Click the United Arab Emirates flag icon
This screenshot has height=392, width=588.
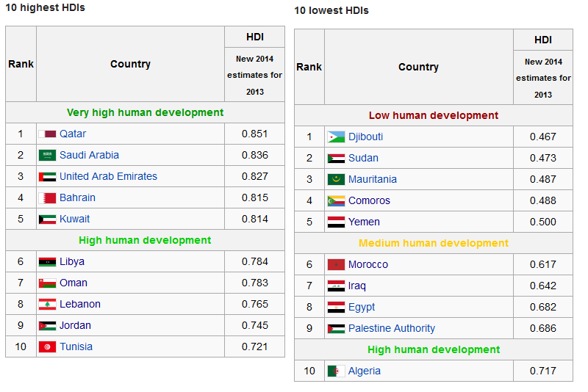47,177
